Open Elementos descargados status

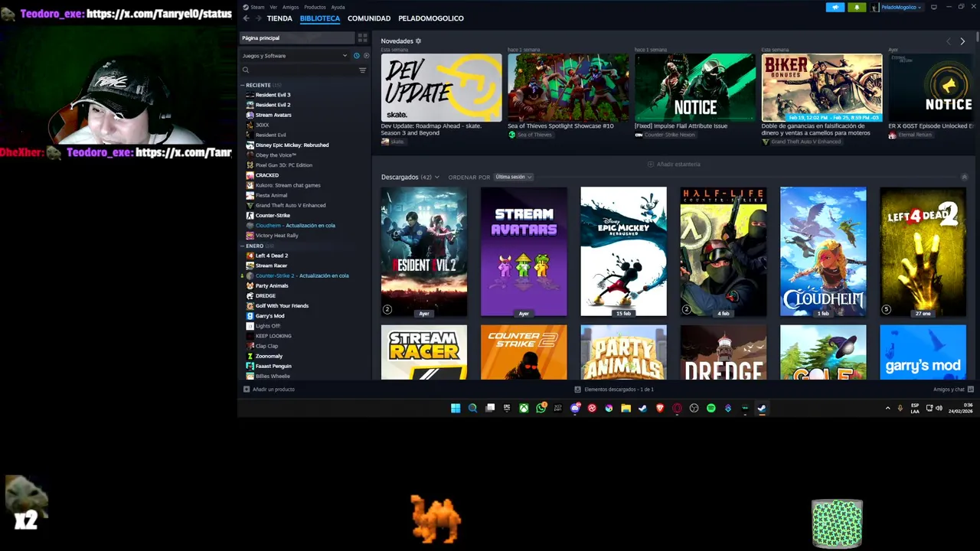coord(614,390)
